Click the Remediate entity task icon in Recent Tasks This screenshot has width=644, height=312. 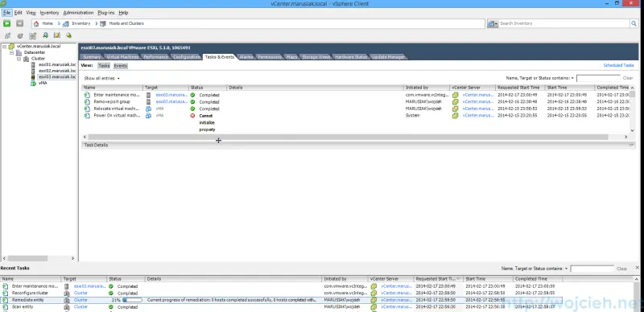[5, 300]
